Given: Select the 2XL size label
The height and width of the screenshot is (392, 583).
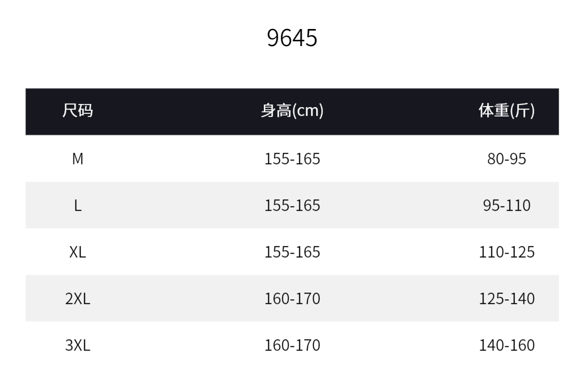Looking at the screenshot, I should (78, 299).
